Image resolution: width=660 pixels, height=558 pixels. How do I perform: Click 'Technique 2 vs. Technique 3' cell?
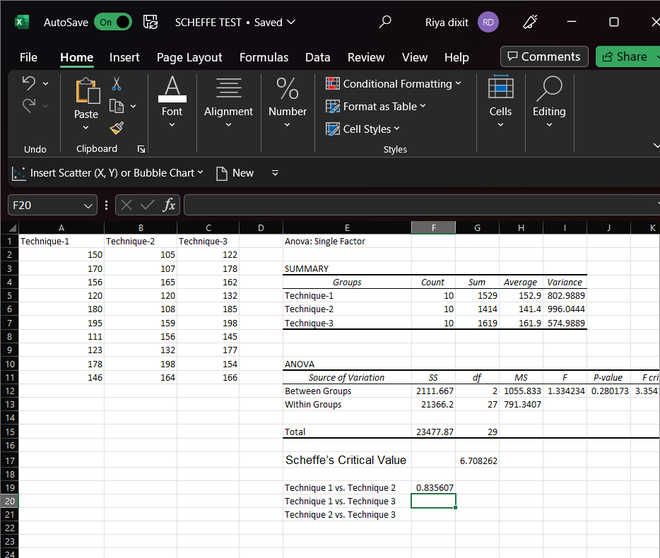click(347, 515)
